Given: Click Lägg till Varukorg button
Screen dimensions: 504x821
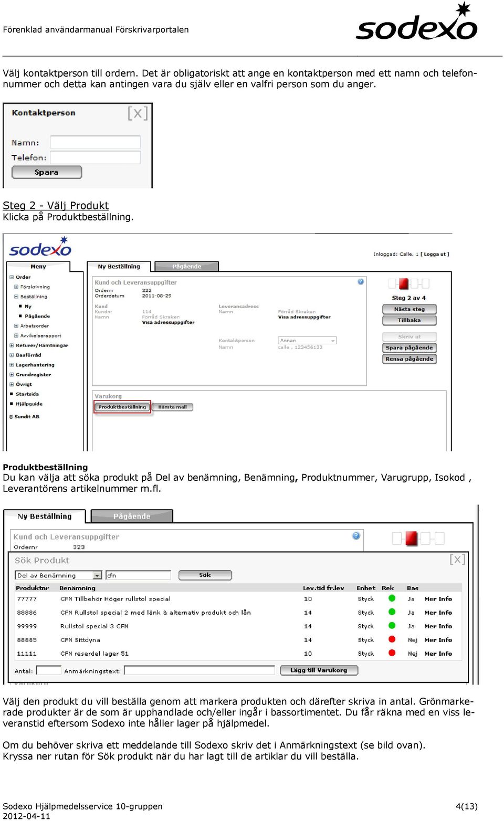Looking at the screenshot, I should pyautogui.click(x=319, y=670).
